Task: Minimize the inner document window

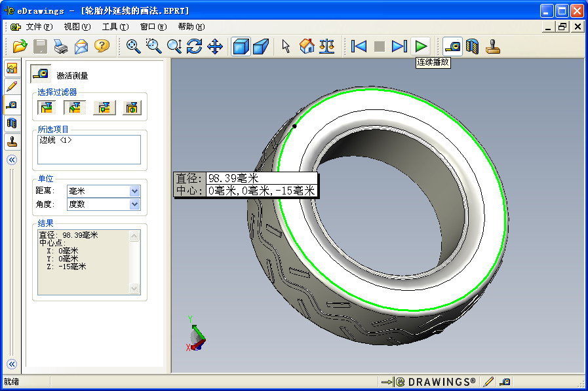Action: pos(548,27)
